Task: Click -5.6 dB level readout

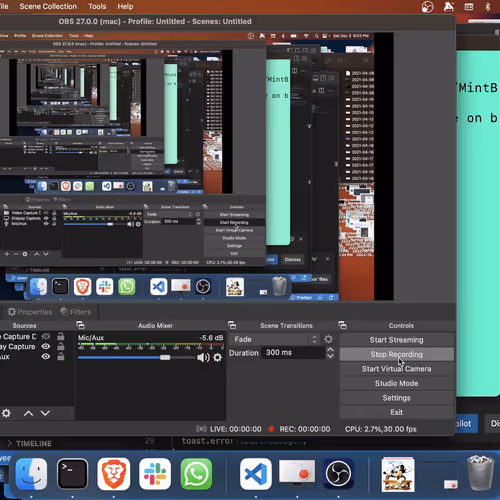Action: click(211, 338)
